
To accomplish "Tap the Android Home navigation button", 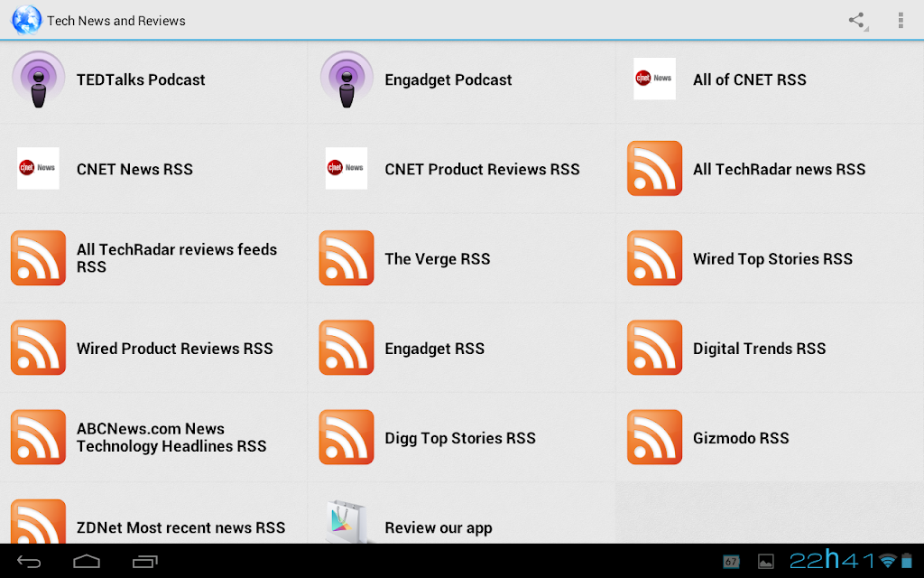I will (87, 562).
